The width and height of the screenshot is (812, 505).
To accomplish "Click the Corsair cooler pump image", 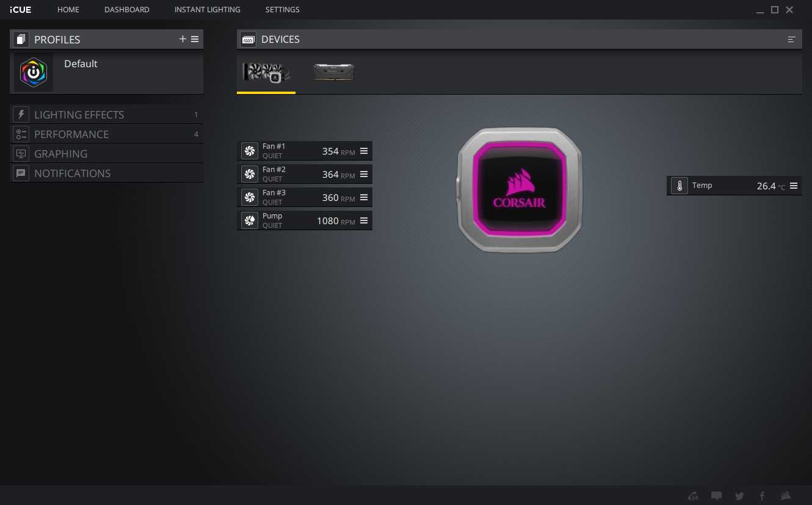I will tap(520, 190).
